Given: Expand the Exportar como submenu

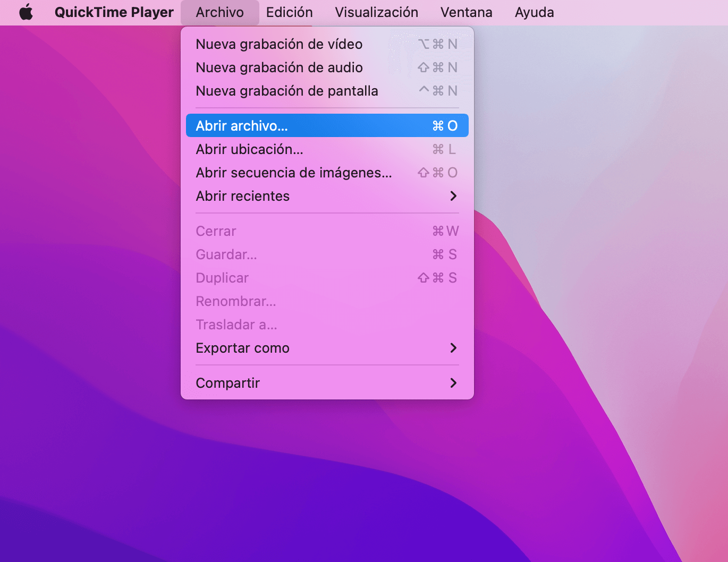Looking at the screenshot, I should click(x=242, y=348).
